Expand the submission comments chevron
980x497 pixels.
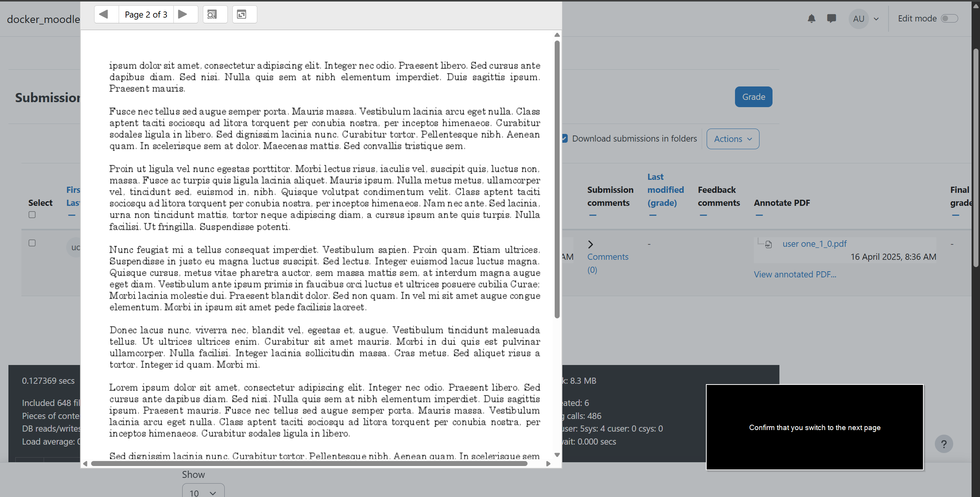pos(591,244)
